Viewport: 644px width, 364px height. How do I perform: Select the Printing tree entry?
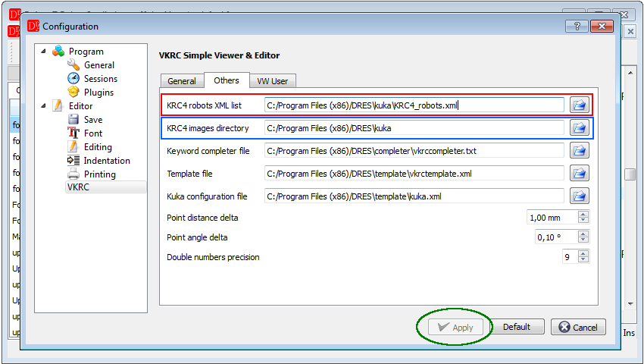(100, 174)
